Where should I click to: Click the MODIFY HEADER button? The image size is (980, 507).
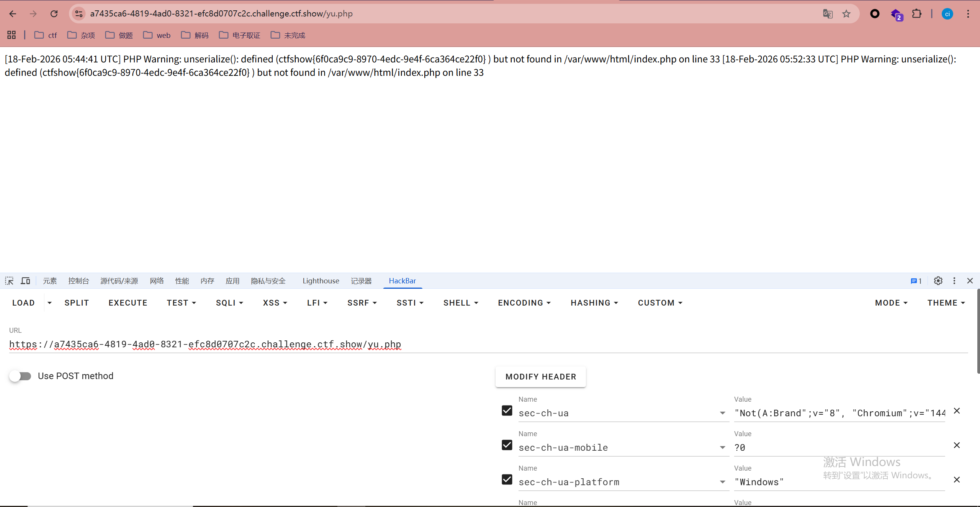pos(540,376)
